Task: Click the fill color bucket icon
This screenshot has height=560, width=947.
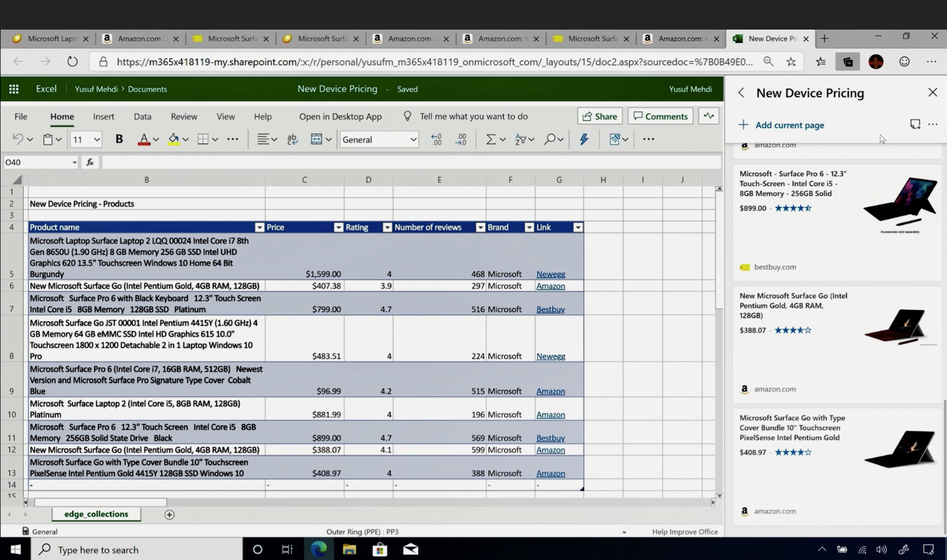Action: [174, 139]
